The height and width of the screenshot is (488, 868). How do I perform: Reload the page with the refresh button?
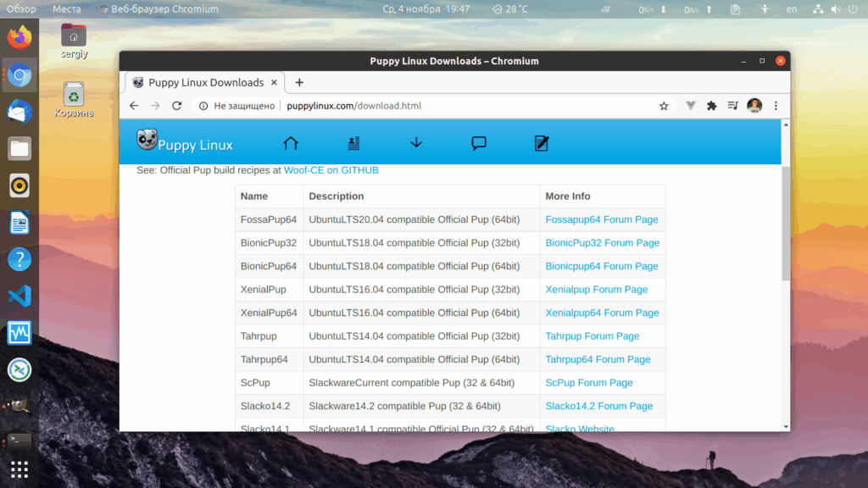[176, 106]
